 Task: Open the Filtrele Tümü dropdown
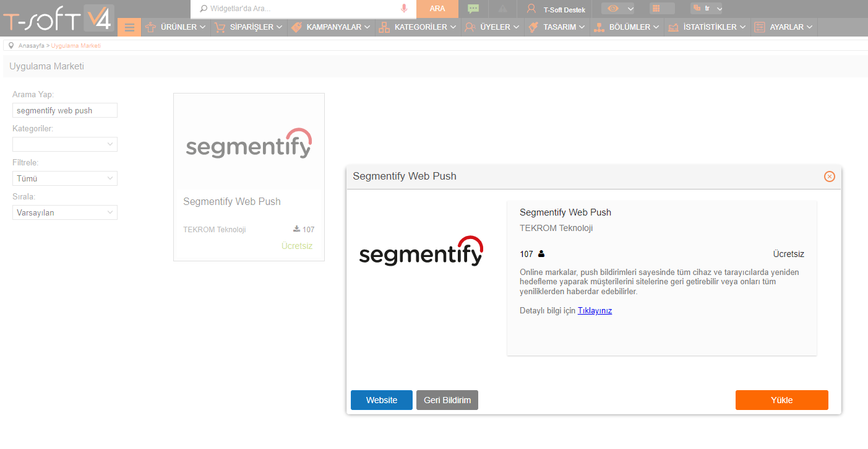tap(65, 178)
